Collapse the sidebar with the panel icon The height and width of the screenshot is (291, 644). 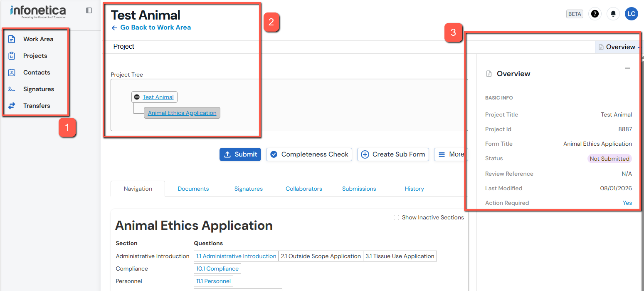coord(89,10)
